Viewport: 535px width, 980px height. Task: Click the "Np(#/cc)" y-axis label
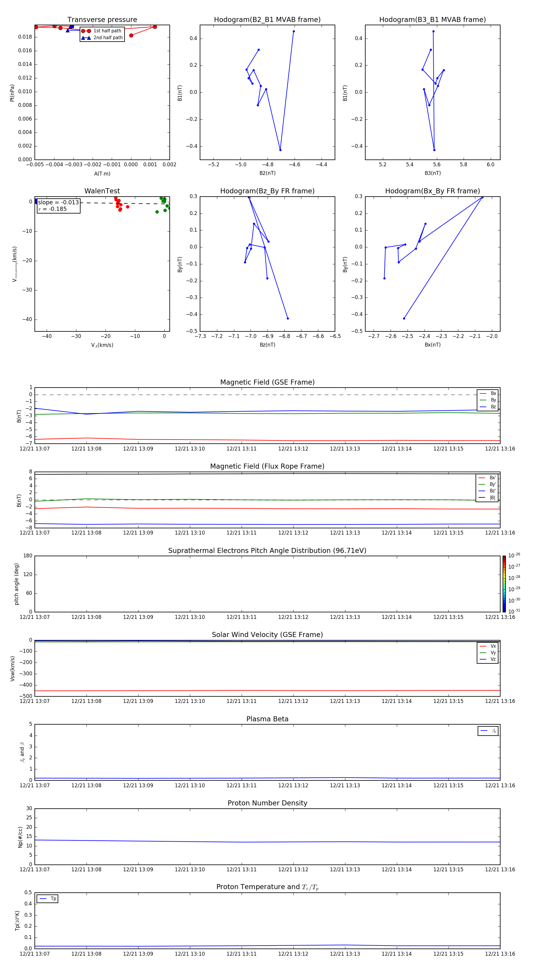[x=20, y=837]
